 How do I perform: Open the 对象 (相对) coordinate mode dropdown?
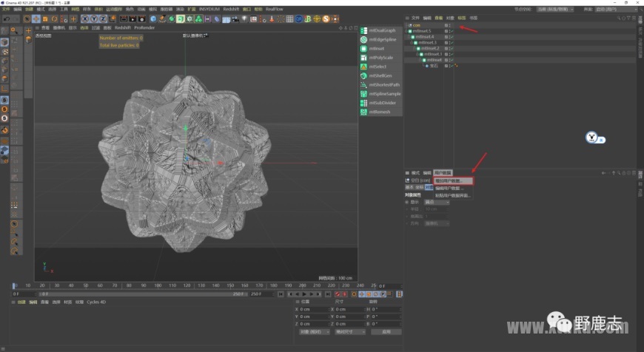(314, 332)
